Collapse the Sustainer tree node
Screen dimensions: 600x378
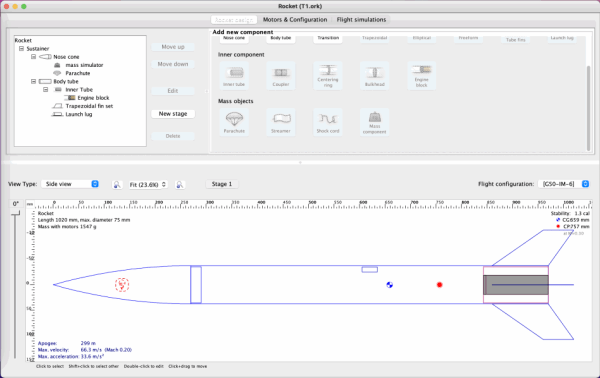21,49
